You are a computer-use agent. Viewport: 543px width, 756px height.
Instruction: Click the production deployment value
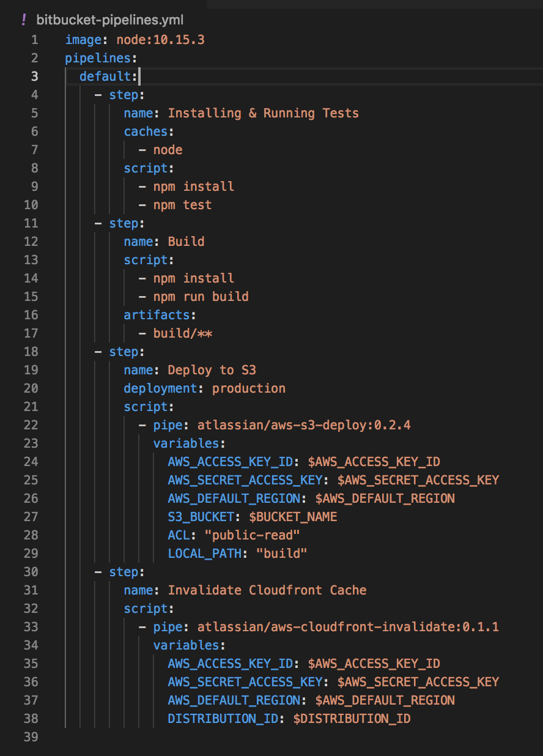(249, 388)
